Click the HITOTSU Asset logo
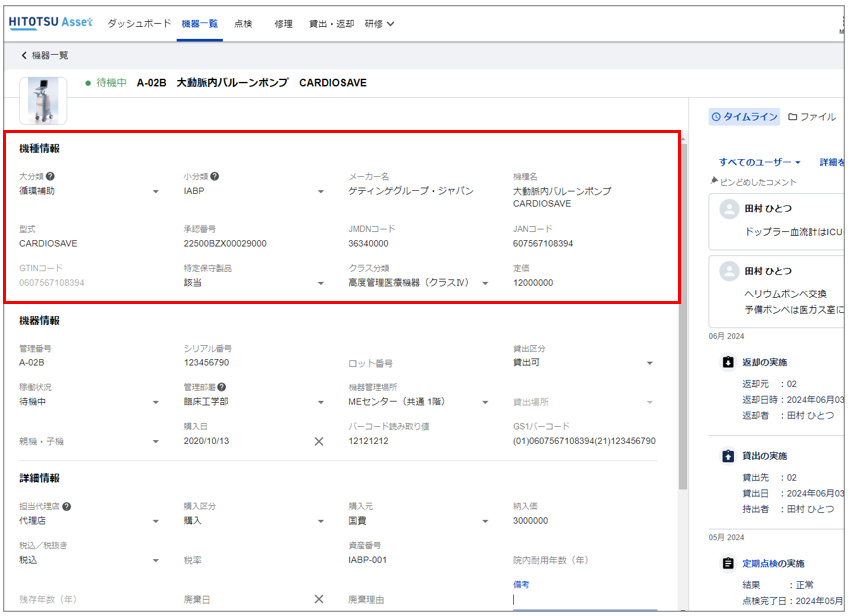Viewport: 849px width, 616px height. click(x=50, y=23)
